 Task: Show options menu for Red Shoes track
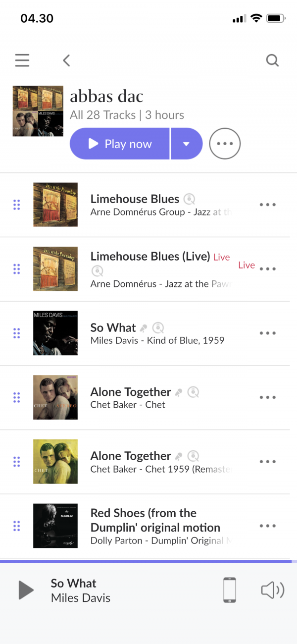267,526
